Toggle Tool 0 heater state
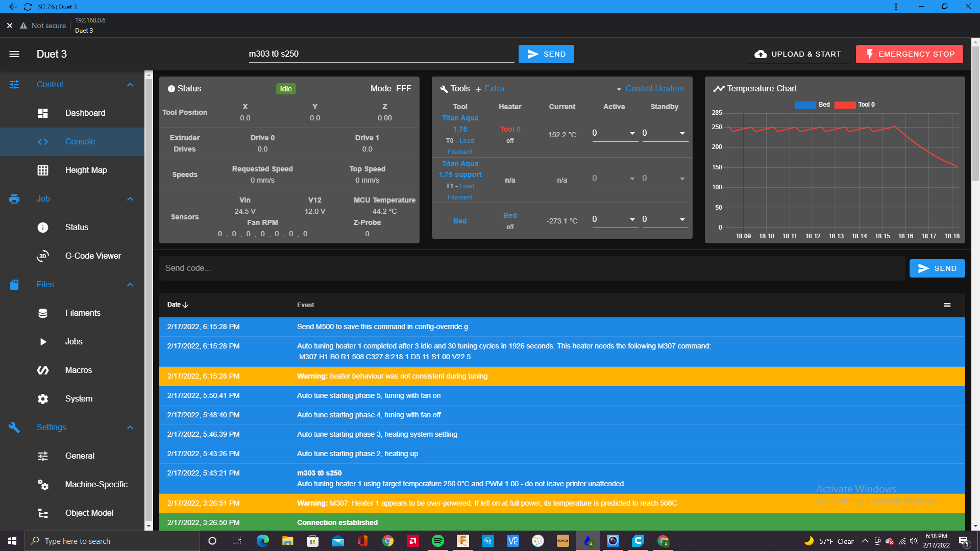This screenshot has width=980, height=551. (x=510, y=129)
